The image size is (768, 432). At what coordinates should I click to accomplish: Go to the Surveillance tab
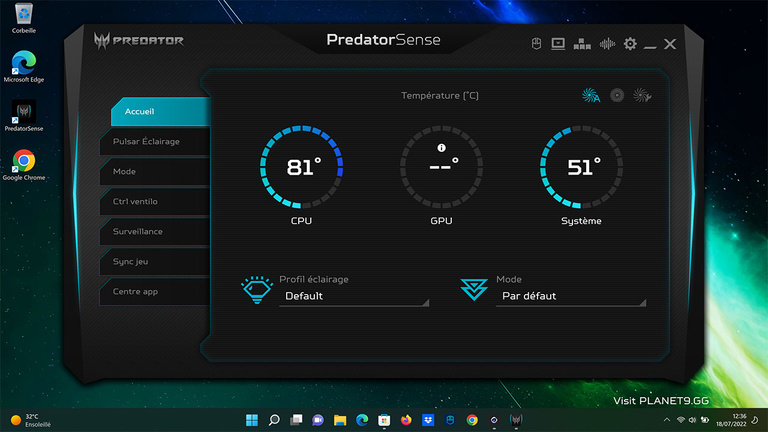point(155,231)
